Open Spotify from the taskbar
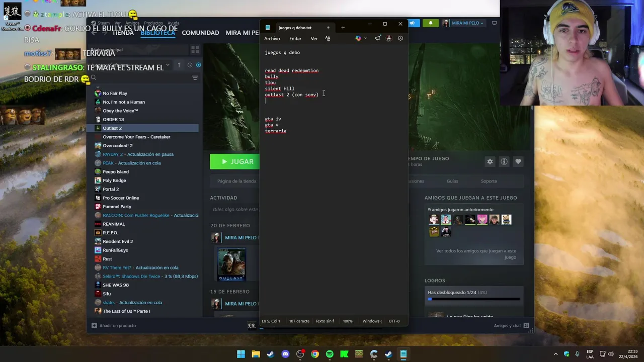 [x=330, y=354]
